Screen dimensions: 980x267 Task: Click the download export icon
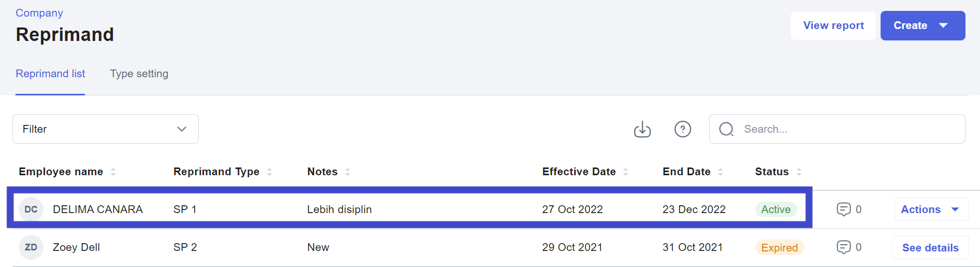coord(642,129)
